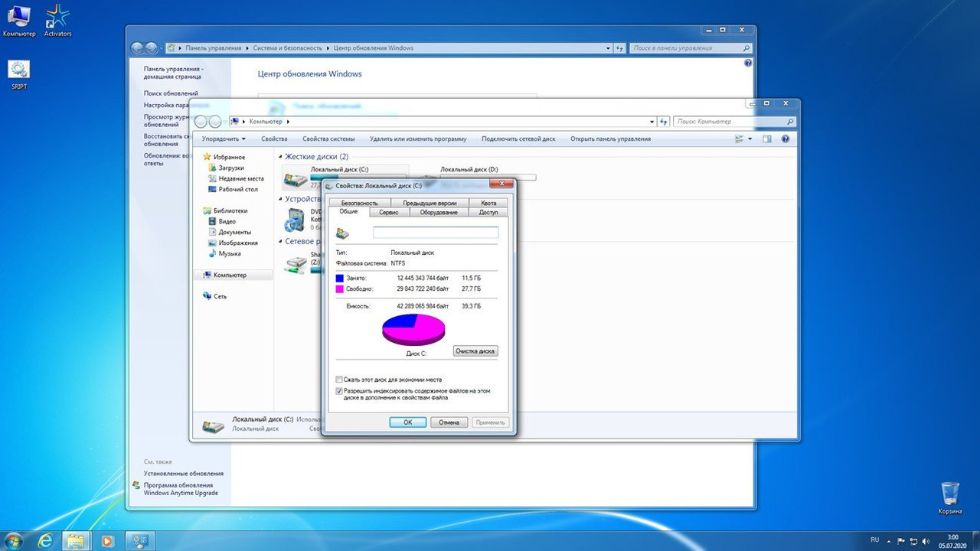Switch to Control Panel taskbar icon
980x551 pixels.
[x=139, y=541]
